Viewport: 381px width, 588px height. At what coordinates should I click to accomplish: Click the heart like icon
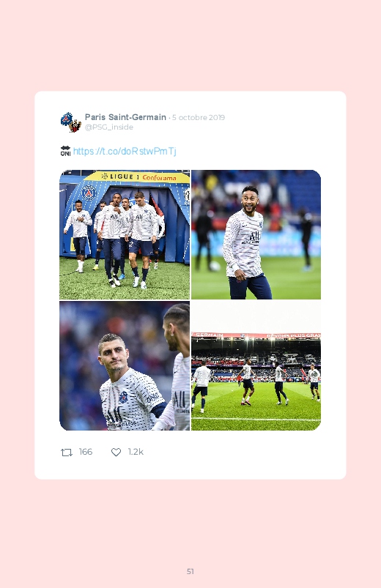click(116, 453)
